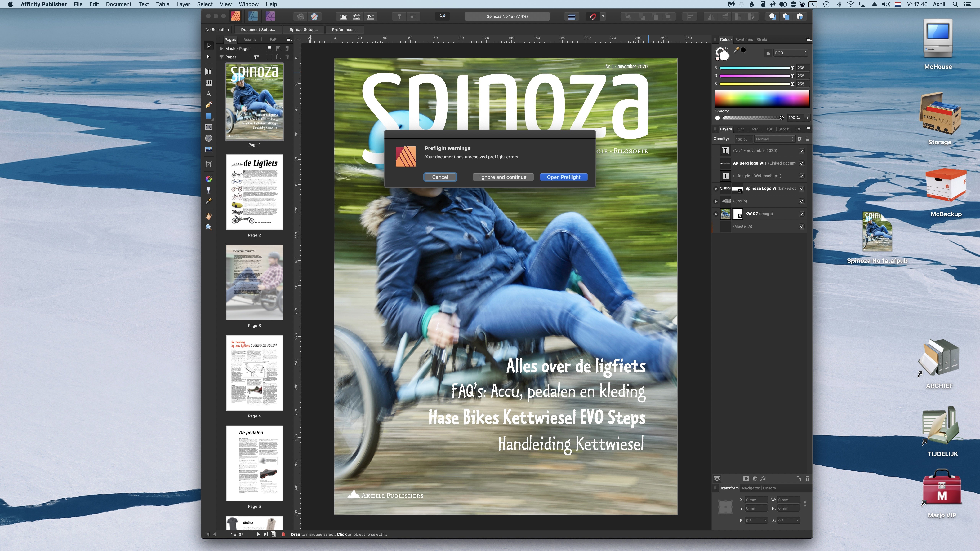Open the RGB colour model dropdown

791,53
